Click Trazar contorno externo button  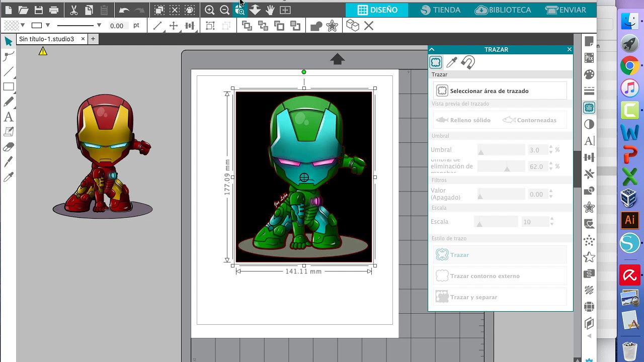click(x=500, y=276)
